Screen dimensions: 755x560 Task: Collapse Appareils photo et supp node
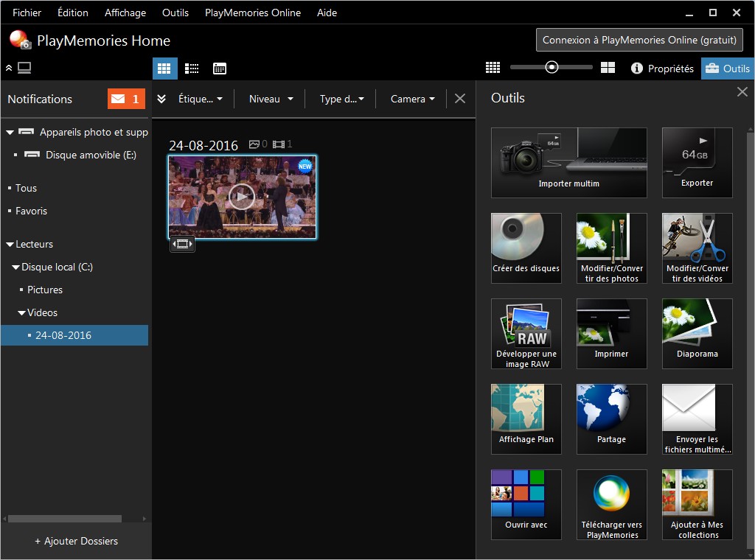pos(10,133)
